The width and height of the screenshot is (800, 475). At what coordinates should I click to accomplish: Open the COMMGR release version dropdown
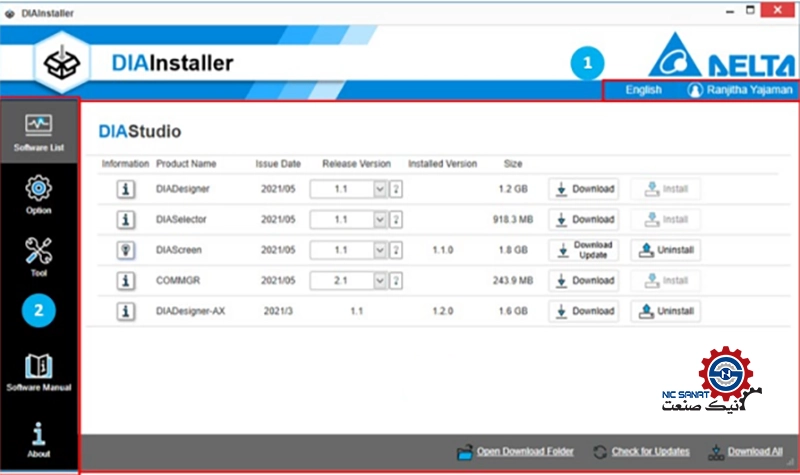[x=379, y=281]
